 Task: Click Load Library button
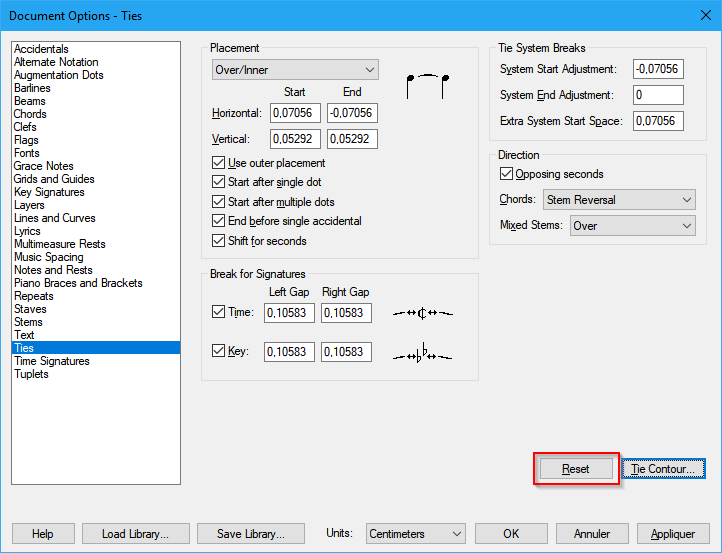135,534
